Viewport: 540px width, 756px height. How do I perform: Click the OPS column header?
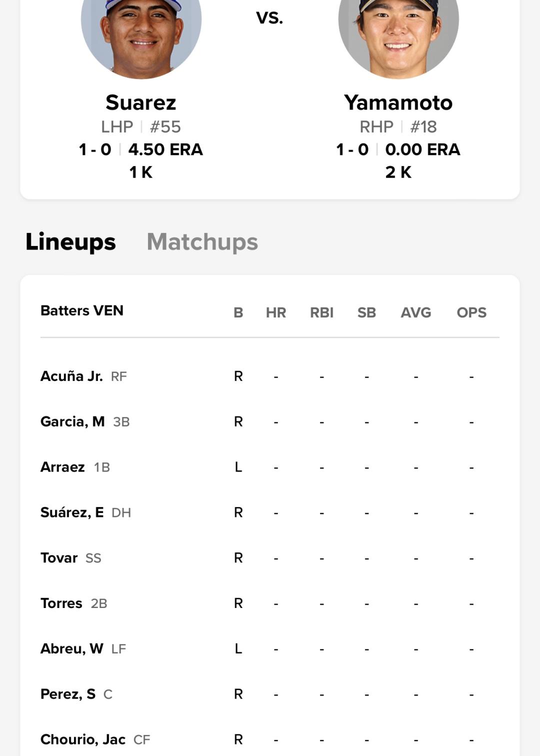point(471,312)
